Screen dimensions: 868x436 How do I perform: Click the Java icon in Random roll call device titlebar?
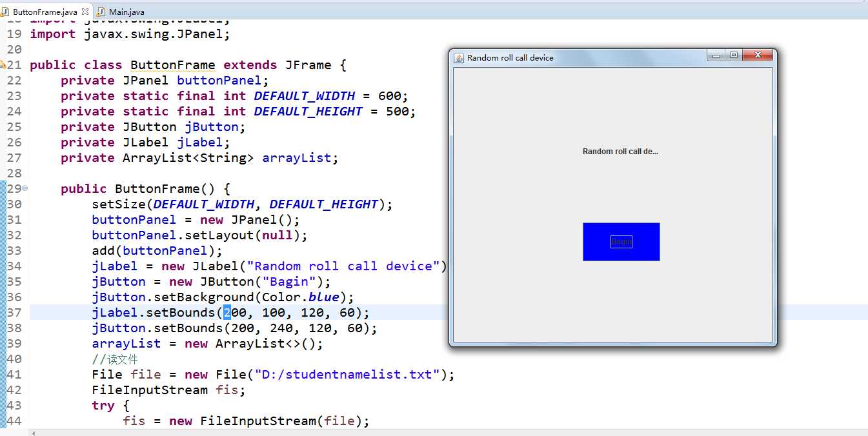pyautogui.click(x=459, y=57)
